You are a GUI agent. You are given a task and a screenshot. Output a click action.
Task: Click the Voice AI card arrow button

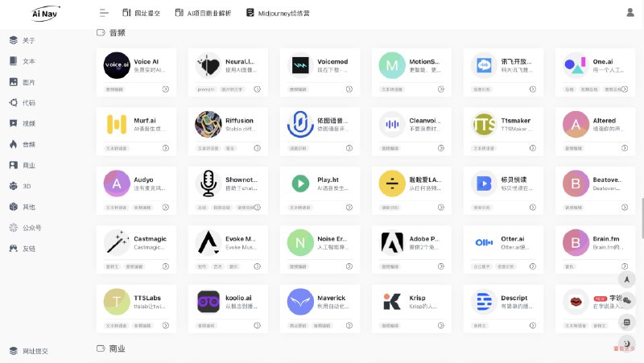point(166,89)
